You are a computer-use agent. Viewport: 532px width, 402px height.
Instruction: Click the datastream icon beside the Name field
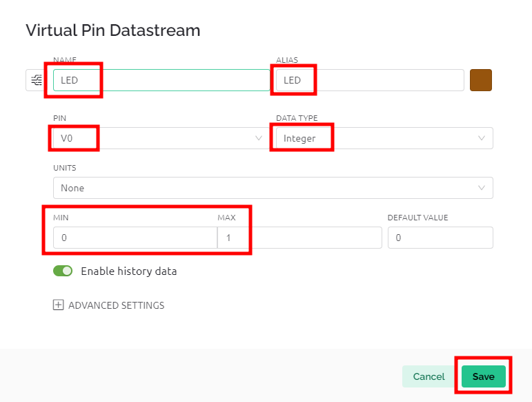[x=37, y=80]
